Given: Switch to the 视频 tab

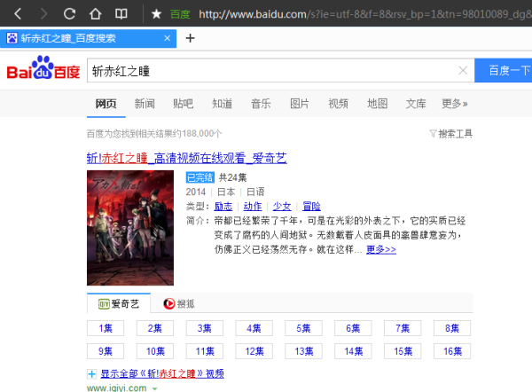Looking at the screenshot, I should [339, 104].
